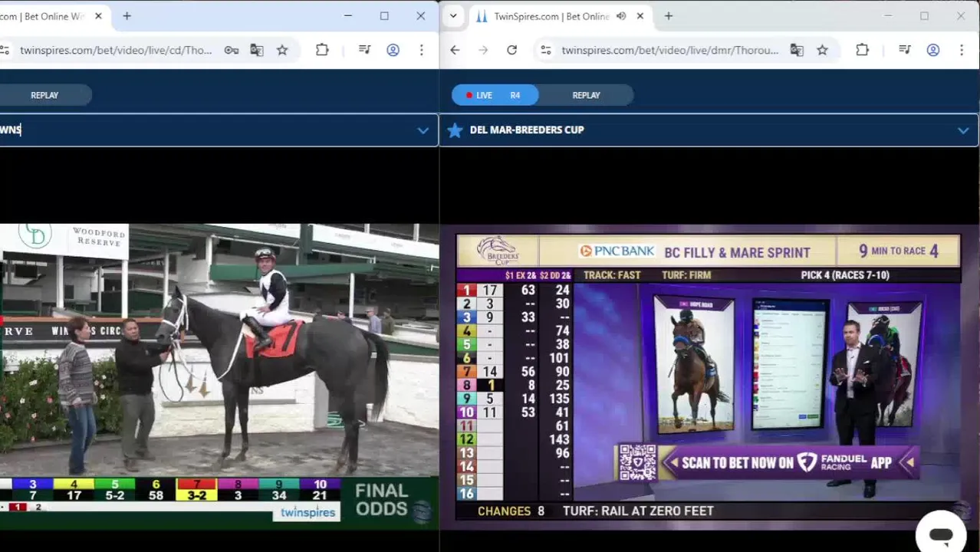Click the Breeders Cup tote board video
The width and height of the screenshot is (980, 552).
click(709, 377)
